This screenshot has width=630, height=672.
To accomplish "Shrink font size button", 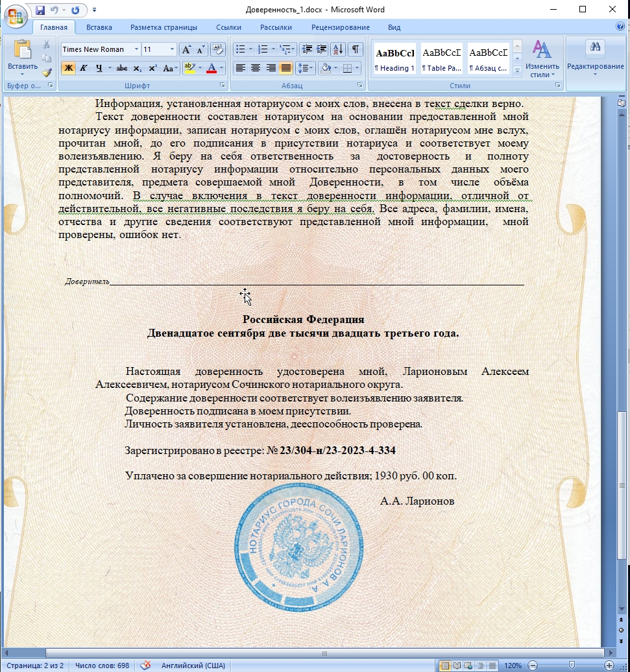I will pyautogui.click(x=200, y=50).
